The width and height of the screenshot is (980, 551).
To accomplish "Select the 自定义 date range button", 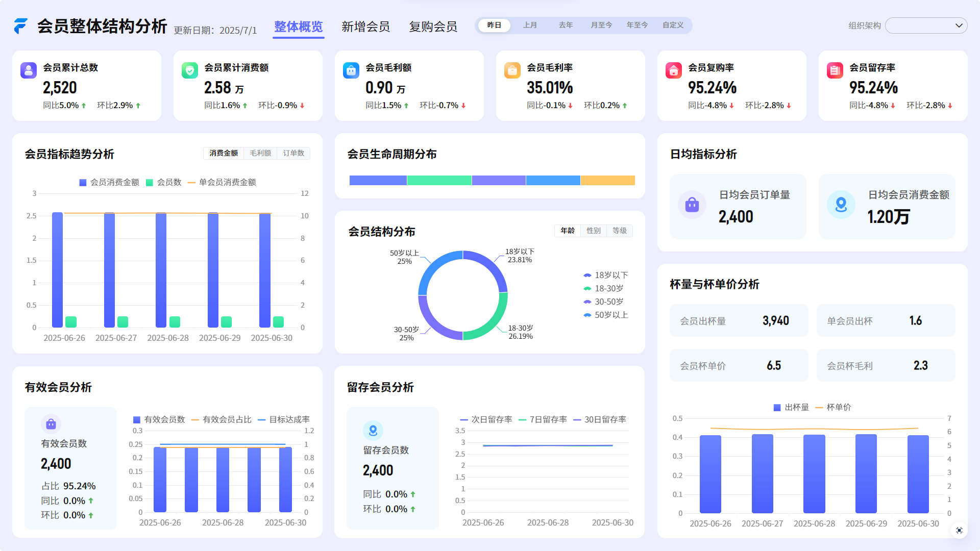I will (673, 25).
